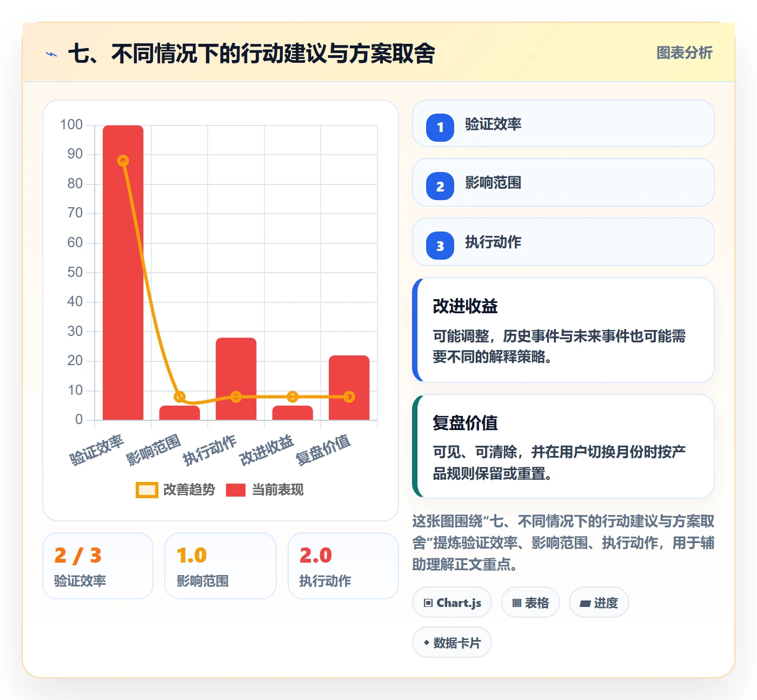Open the 验证效率 list item numbered 1
The width and height of the screenshot is (757, 700).
point(563,123)
